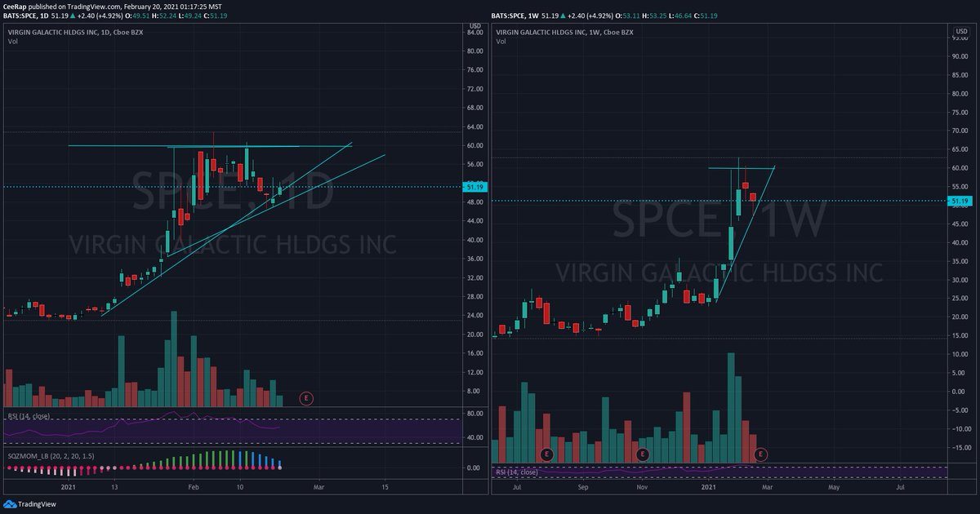The width and height of the screenshot is (980, 514).
Task: Click the weekly chart earnings marker before Mar
Action: click(760, 454)
